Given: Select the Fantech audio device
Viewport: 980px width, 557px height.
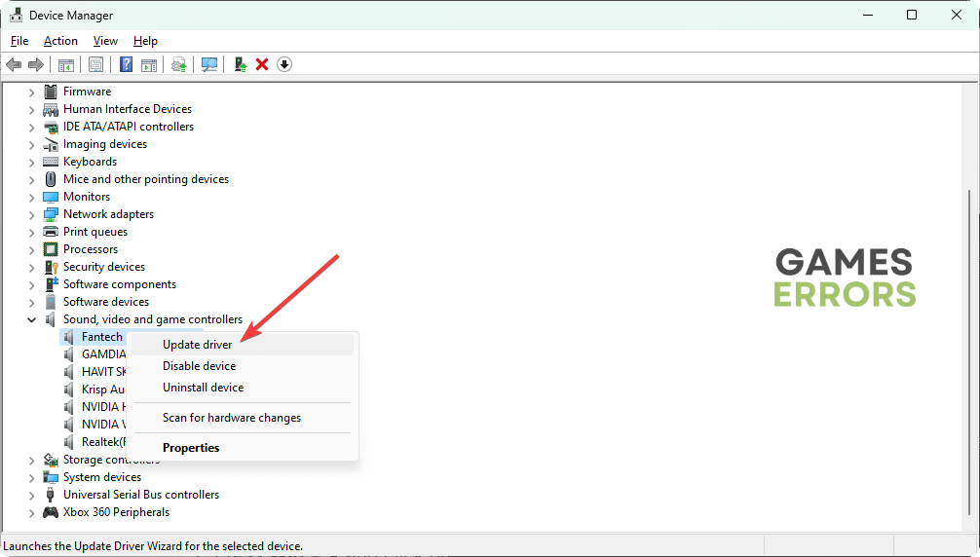Looking at the screenshot, I should pyautogui.click(x=102, y=337).
